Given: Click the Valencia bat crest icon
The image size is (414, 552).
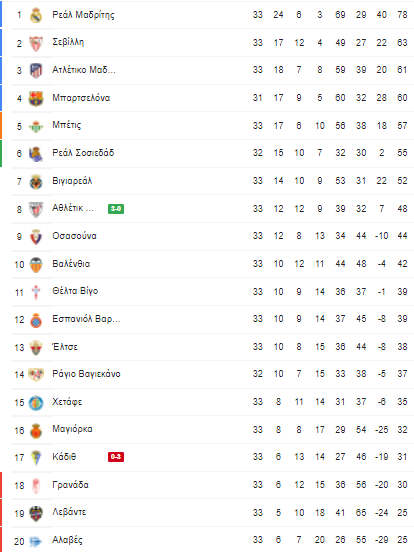Looking at the screenshot, I should click(x=36, y=264).
